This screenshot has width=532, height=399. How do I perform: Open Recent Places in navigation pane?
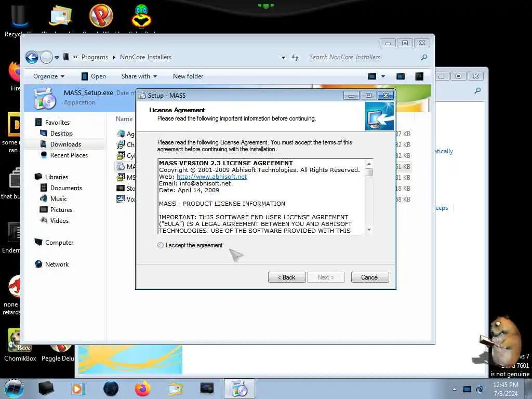coord(69,155)
